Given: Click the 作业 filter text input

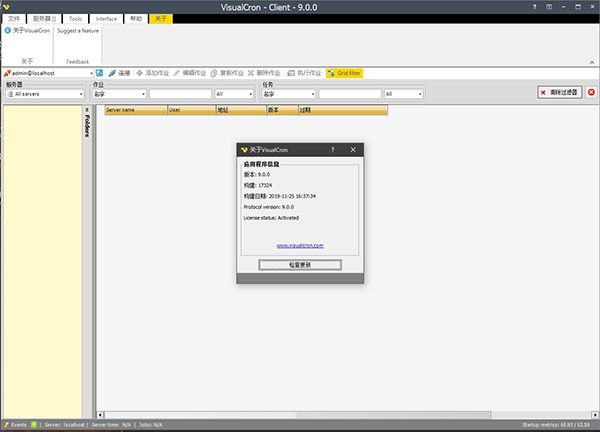Looking at the screenshot, I should [180, 94].
